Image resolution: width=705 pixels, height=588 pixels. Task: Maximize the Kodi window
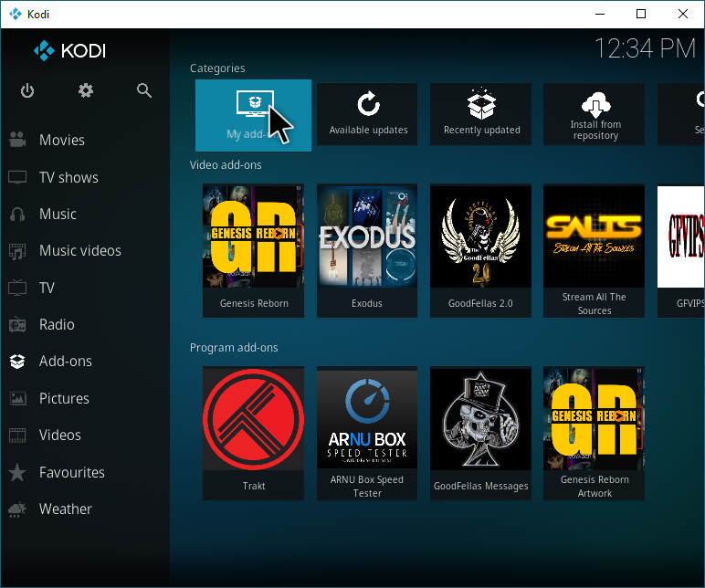(641, 14)
